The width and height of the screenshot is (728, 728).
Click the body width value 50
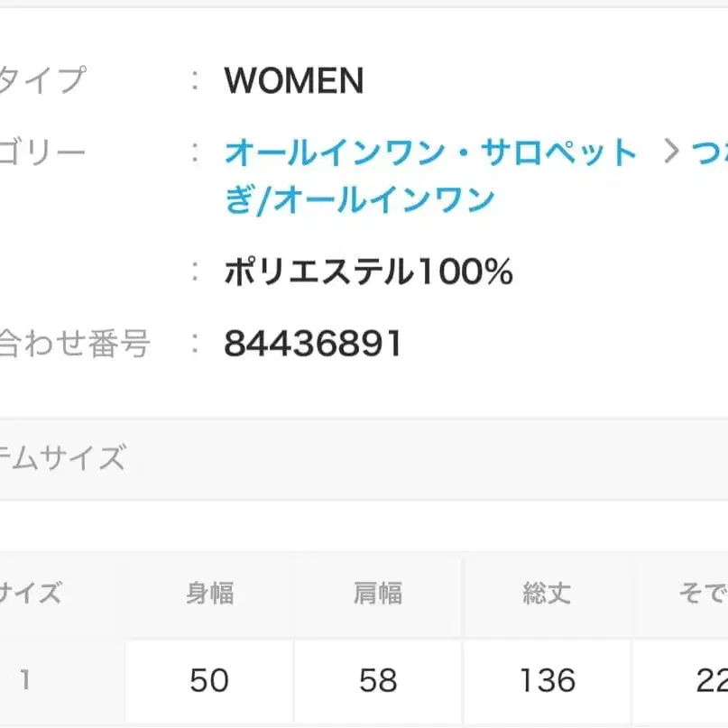coord(209,680)
